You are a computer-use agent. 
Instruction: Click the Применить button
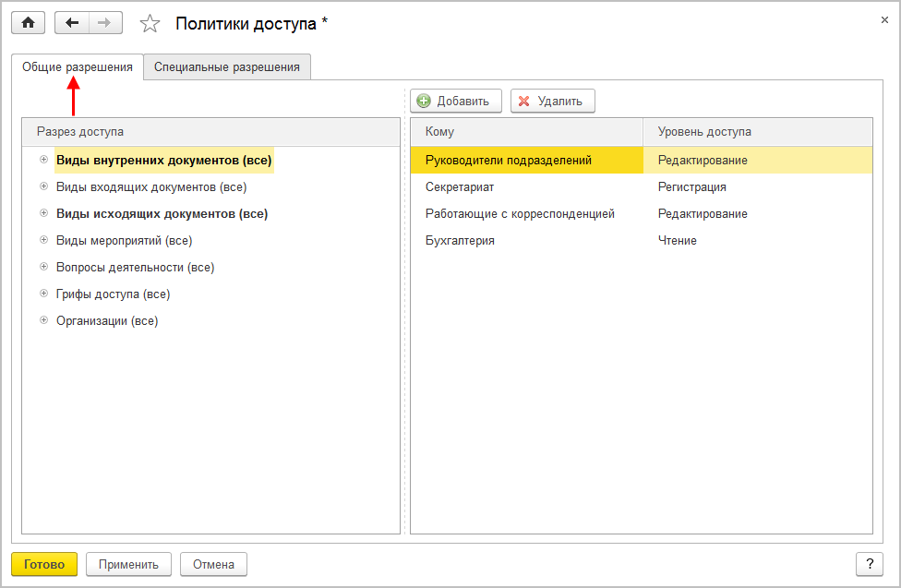[128, 564]
